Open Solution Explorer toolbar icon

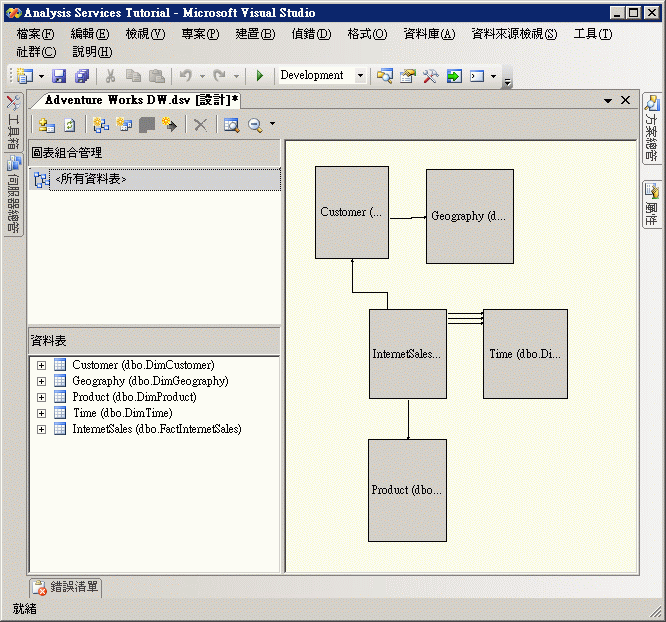(x=385, y=76)
